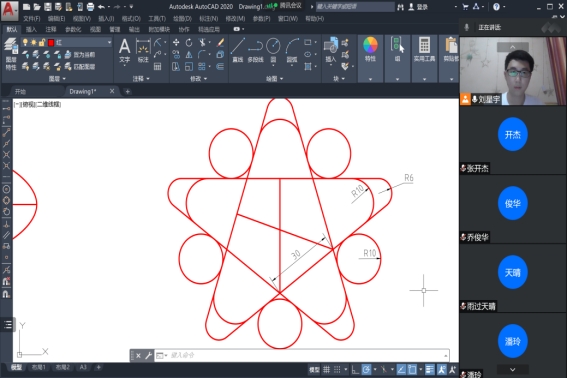Open the Dimension (标注) tool
Screen dimensions: 567x378
pos(143,51)
